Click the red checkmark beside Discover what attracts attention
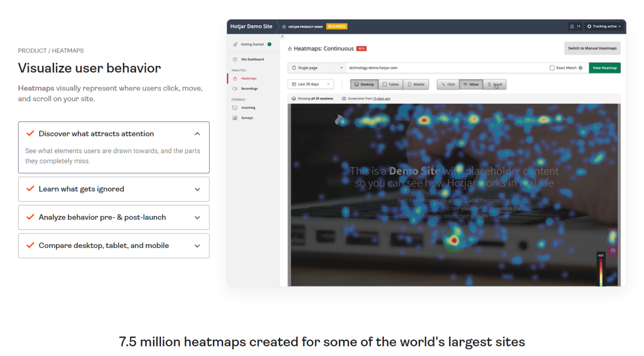The image size is (644, 356). point(30,134)
